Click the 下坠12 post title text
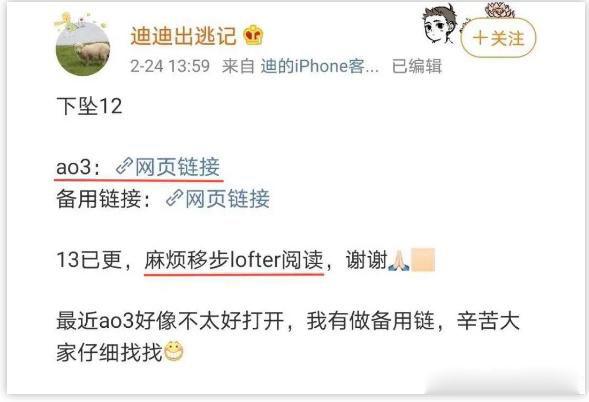 pos(89,106)
